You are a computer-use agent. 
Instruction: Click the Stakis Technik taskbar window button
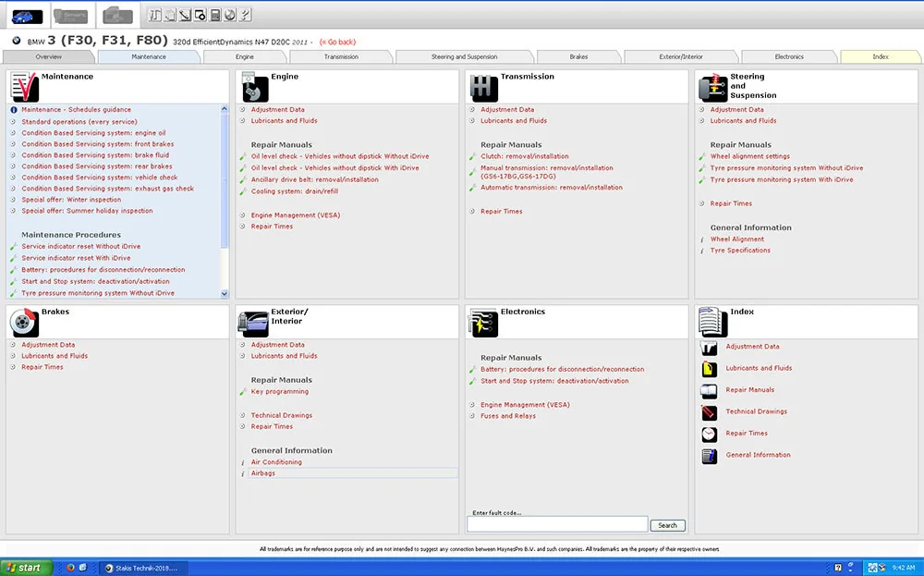tap(143, 569)
